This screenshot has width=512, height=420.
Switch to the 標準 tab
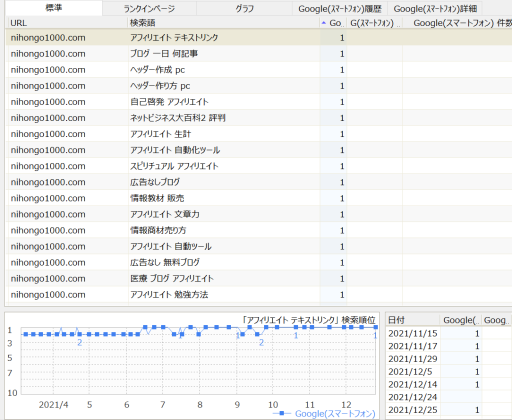coord(53,8)
